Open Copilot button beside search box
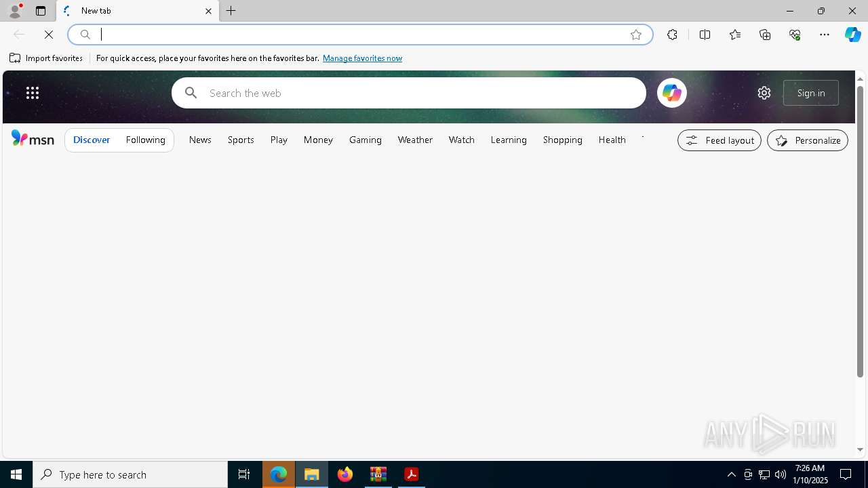Viewport: 868px width, 488px height. pyautogui.click(x=671, y=93)
